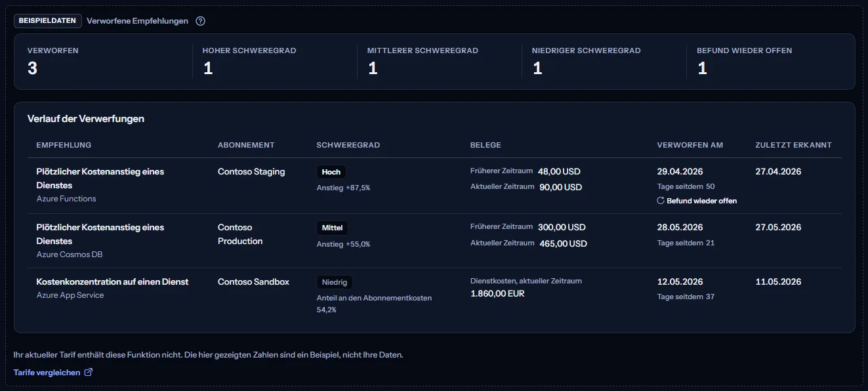
Task: Click the BEISPIELDATEN badge
Action: pos(48,21)
